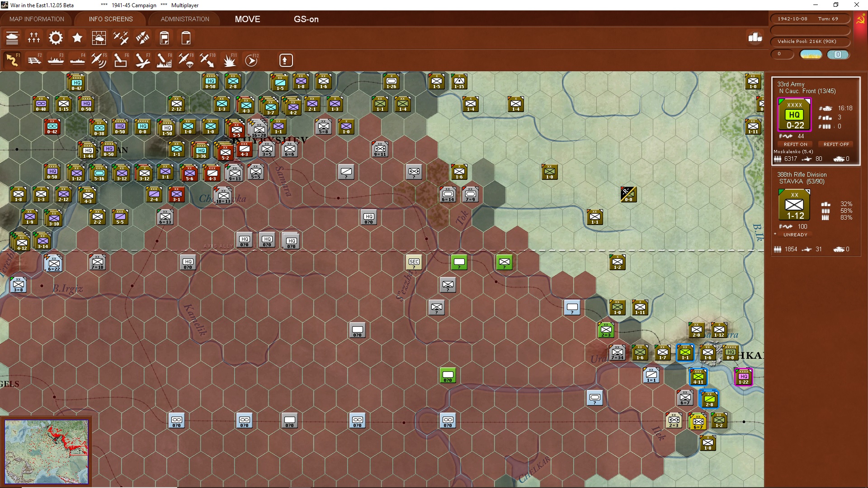Select F6 bomb unit mode
The width and height of the screenshot is (868, 488).
(x=121, y=60)
